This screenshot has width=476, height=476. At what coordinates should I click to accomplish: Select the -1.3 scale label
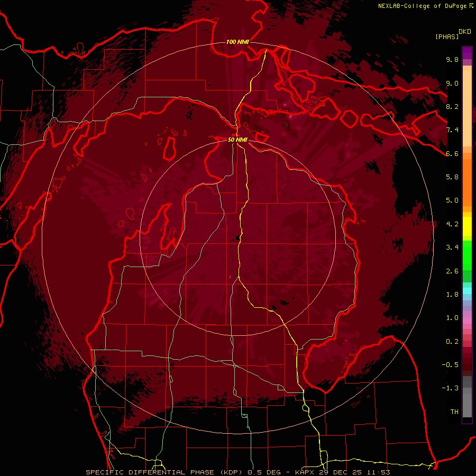(450, 388)
